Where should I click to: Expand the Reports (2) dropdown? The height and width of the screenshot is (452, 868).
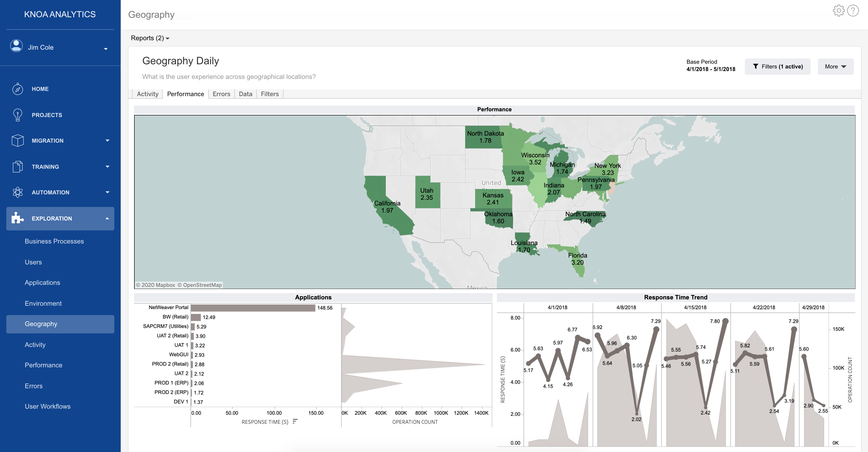(150, 38)
